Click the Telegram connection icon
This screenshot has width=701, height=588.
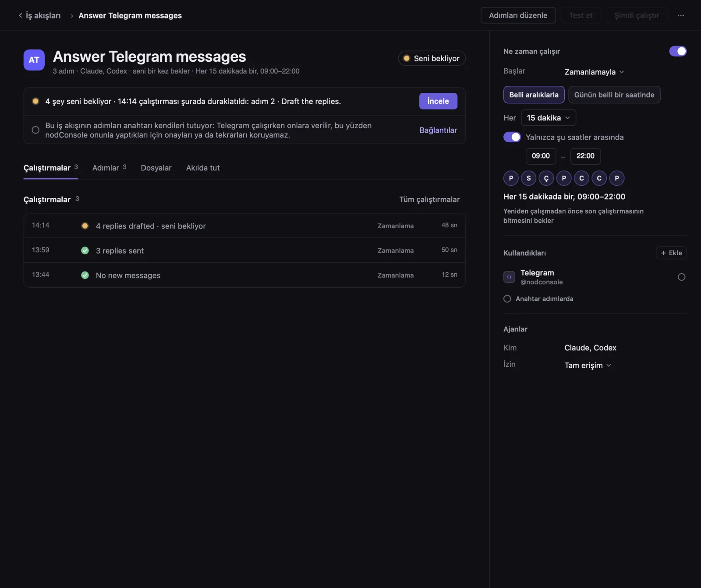[x=509, y=277]
